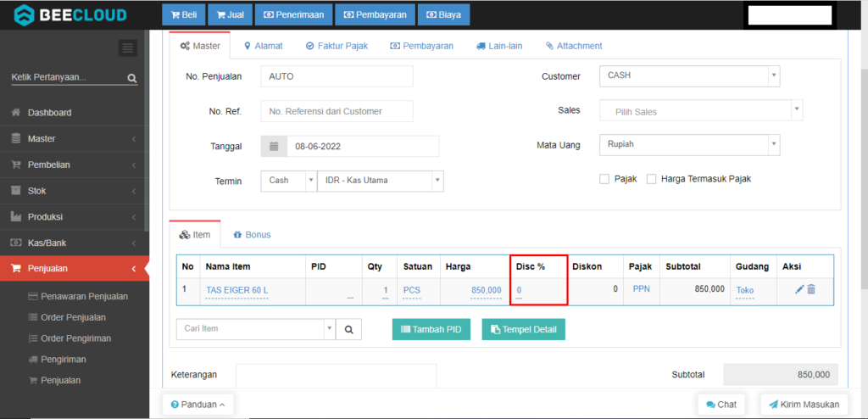The height and width of the screenshot is (419, 868).
Task: Click the Biaya toolbar button
Action: click(x=443, y=15)
